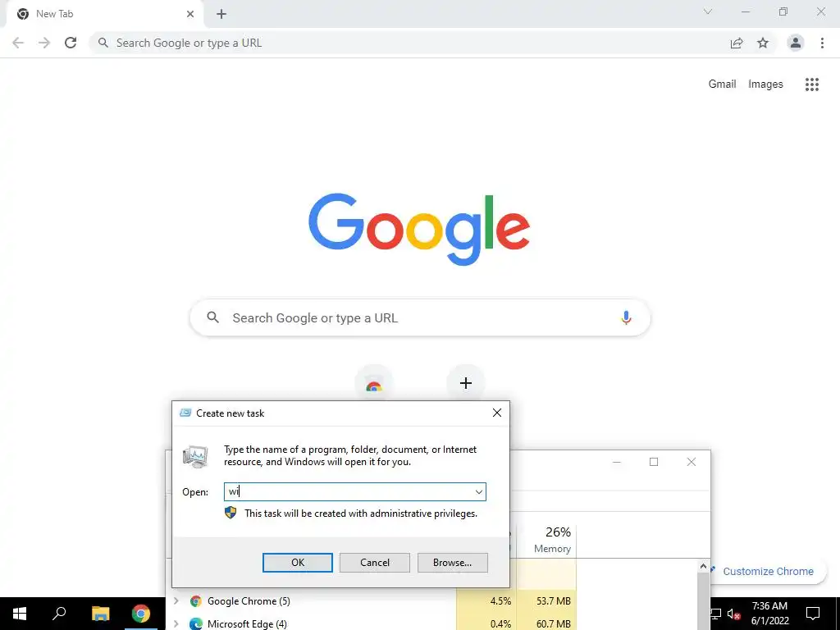Open File Explorer from the taskbar
Viewport: 840px width, 630px height.
[100, 614]
